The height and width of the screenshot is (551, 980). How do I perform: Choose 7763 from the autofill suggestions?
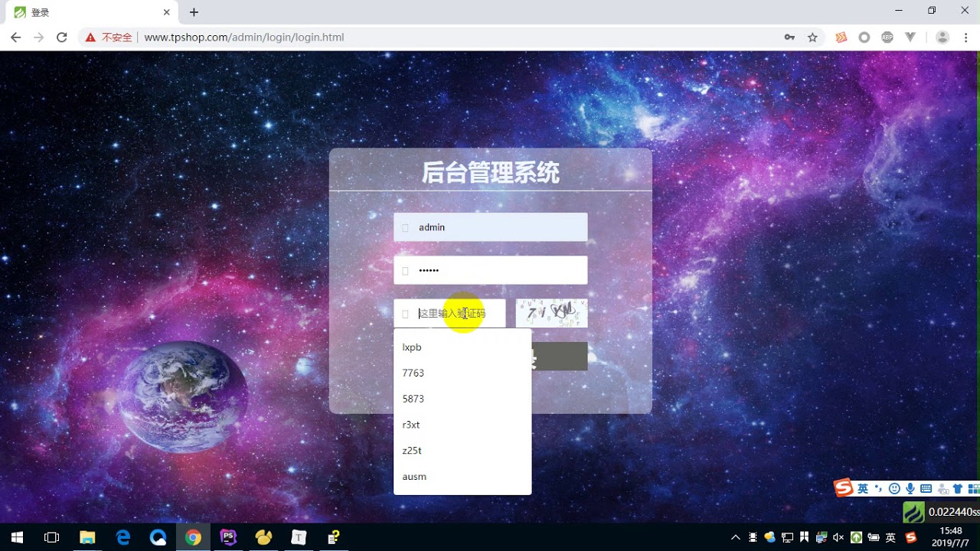(x=462, y=373)
